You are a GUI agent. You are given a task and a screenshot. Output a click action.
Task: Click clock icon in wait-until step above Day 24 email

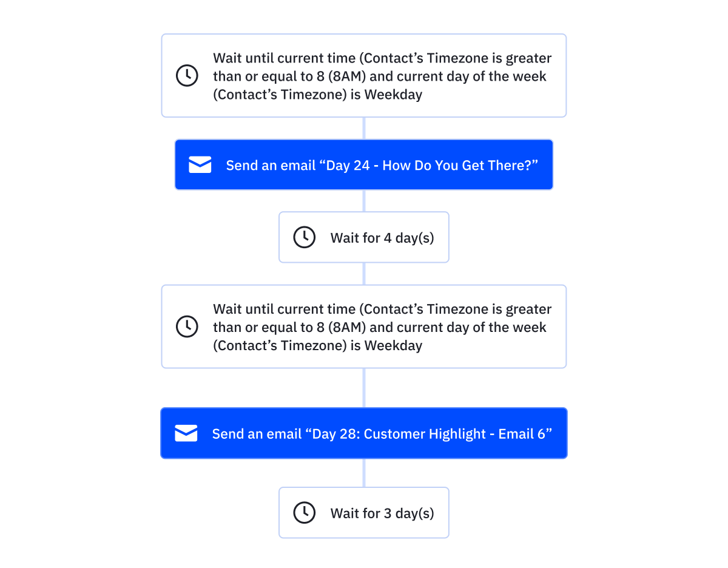pyautogui.click(x=187, y=76)
